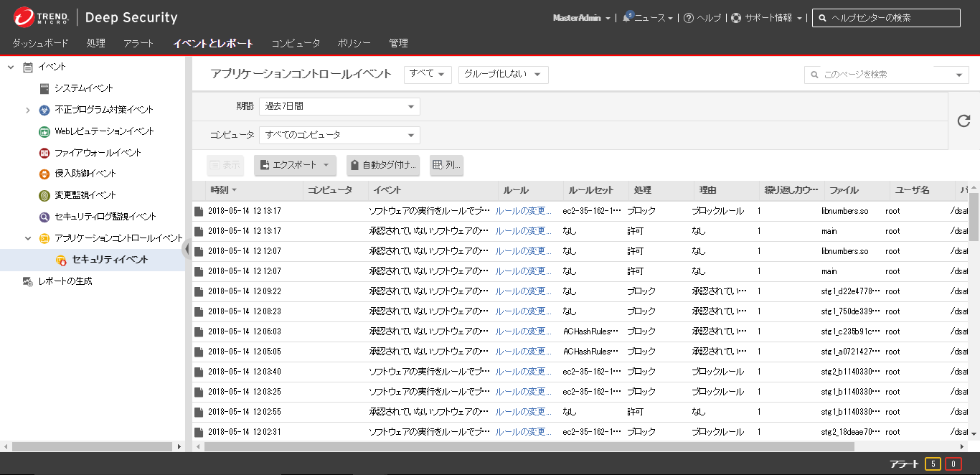Select Webレピュテーションイベント in the tree

[x=103, y=131]
